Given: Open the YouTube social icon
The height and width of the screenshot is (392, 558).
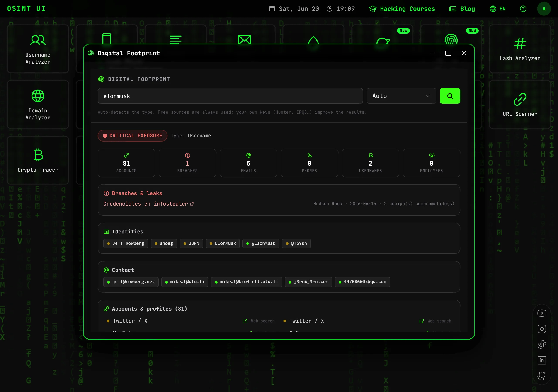Looking at the screenshot, I should (x=542, y=313).
